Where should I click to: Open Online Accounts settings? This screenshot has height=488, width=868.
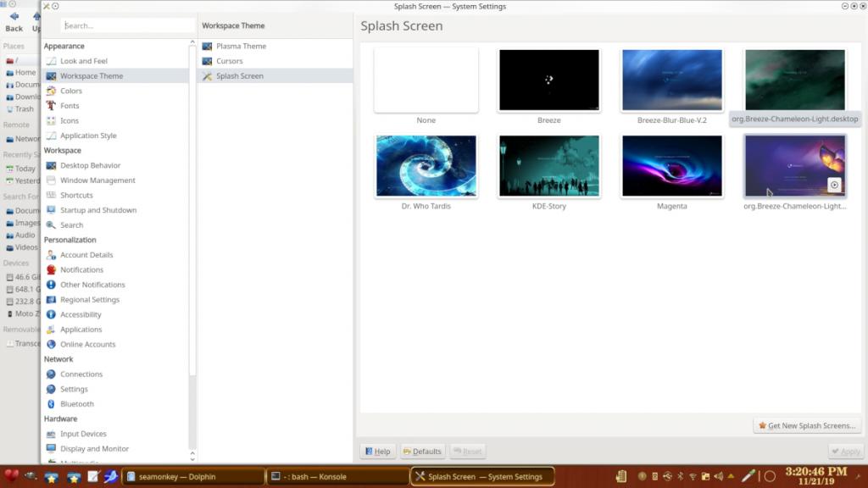click(x=87, y=344)
